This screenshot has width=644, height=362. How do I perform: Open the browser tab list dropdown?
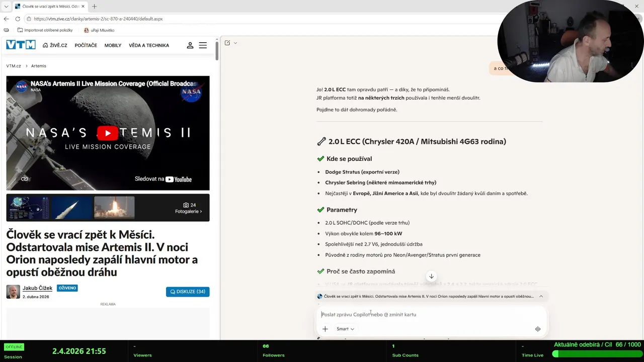pyautogui.click(x=6, y=7)
